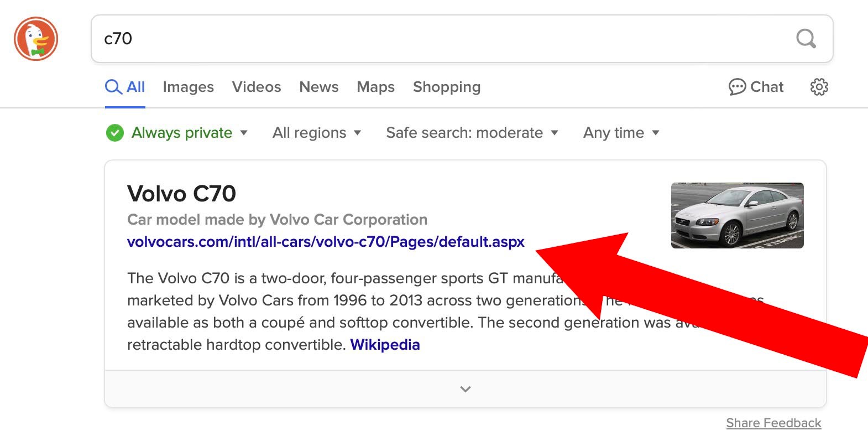Click the green Always private checkmark icon
868x446 pixels.
pyautogui.click(x=115, y=133)
